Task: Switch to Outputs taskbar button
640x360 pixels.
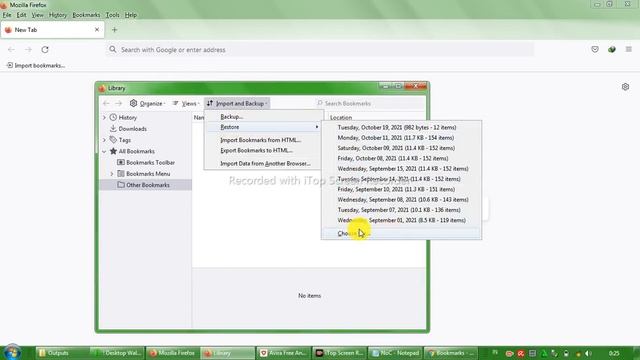Action: click(62, 353)
